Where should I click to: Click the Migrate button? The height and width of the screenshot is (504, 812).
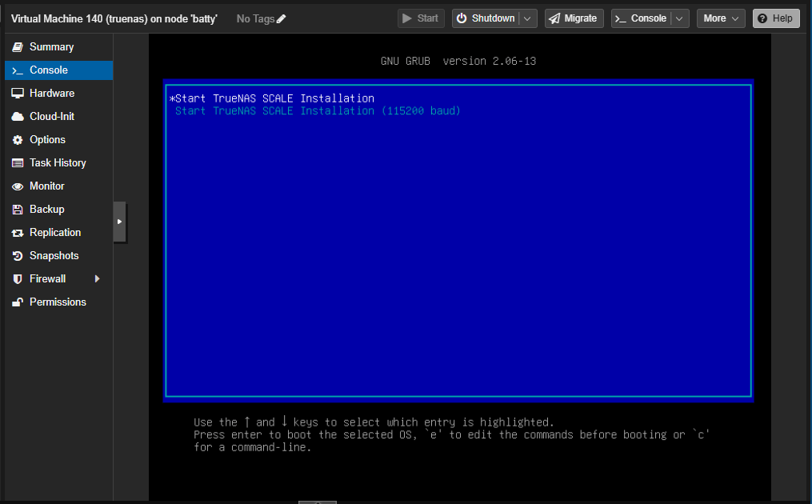(574, 18)
